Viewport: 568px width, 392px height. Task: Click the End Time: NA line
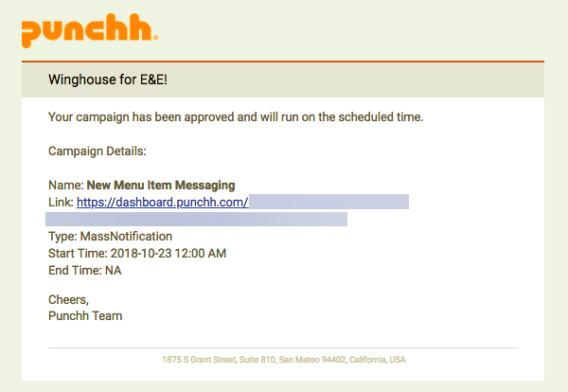85,270
